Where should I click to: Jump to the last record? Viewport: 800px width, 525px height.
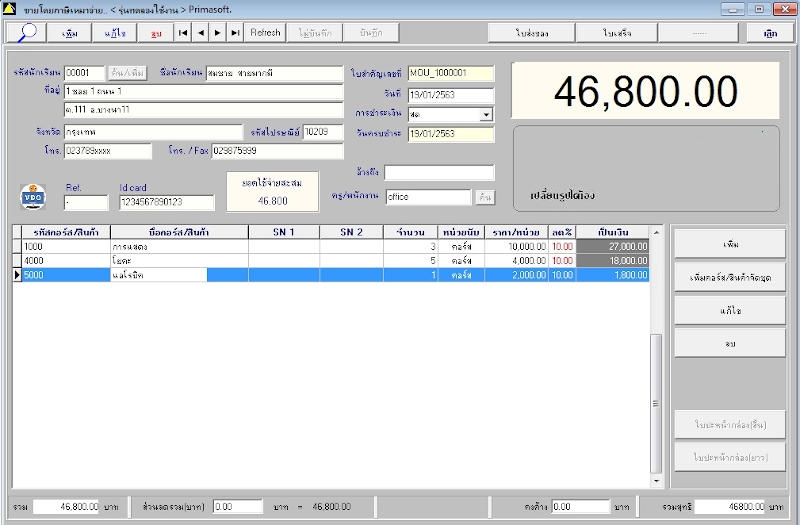tap(235, 33)
